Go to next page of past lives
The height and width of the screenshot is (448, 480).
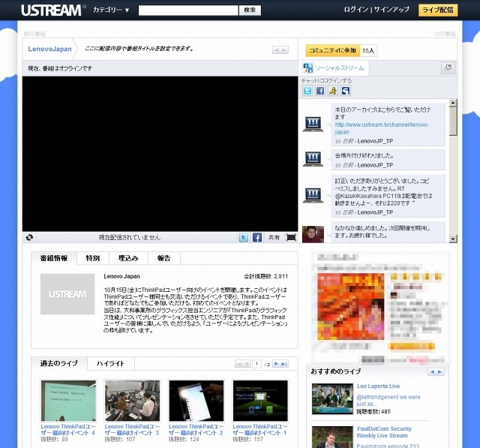pyautogui.click(x=276, y=364)
